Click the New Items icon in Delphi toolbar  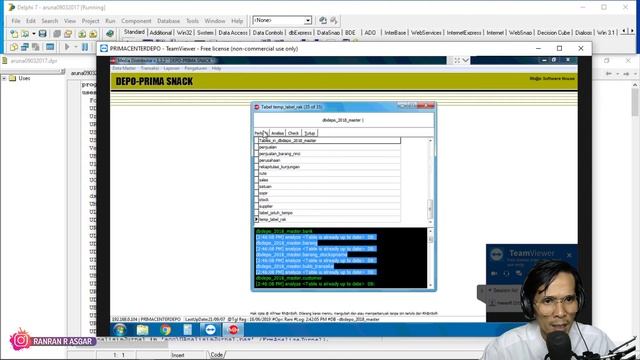click(14, 34)
